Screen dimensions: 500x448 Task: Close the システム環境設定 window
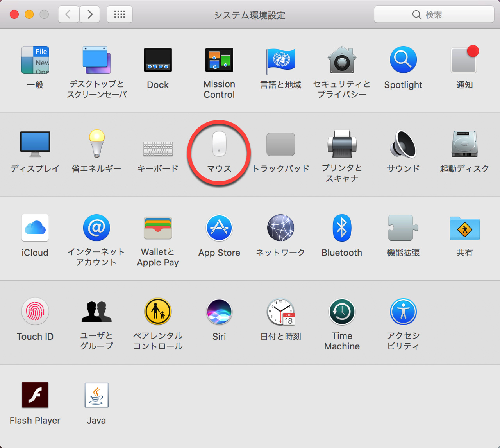[14, 14]
